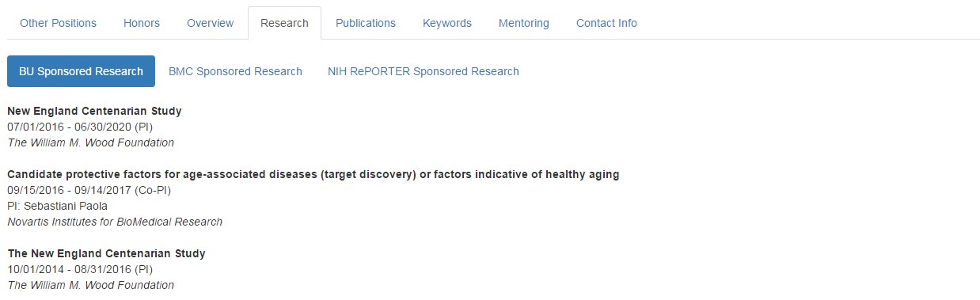The height and width of the screenshot is (300, 980).
Task: Click Novartis Institutes for BioMedical Research sponsor
Action: (x=115, y=222)
